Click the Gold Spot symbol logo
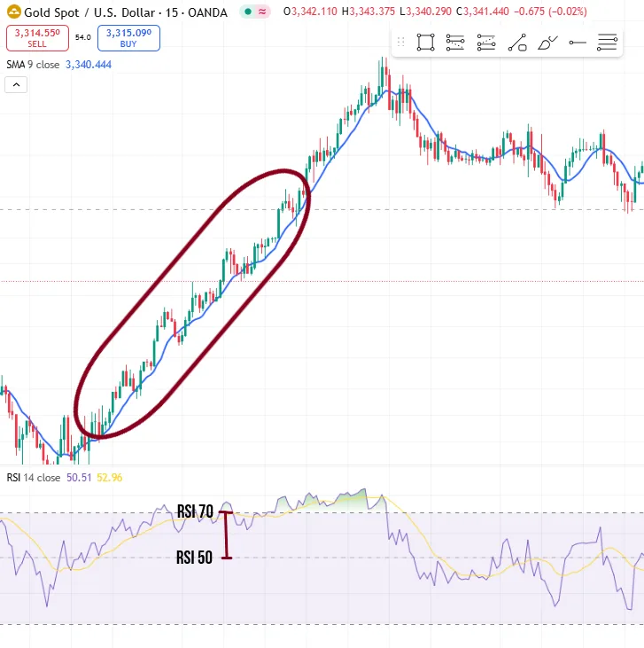Image resolution: width=644 pixels, height=648 pixels. [12, 12]
